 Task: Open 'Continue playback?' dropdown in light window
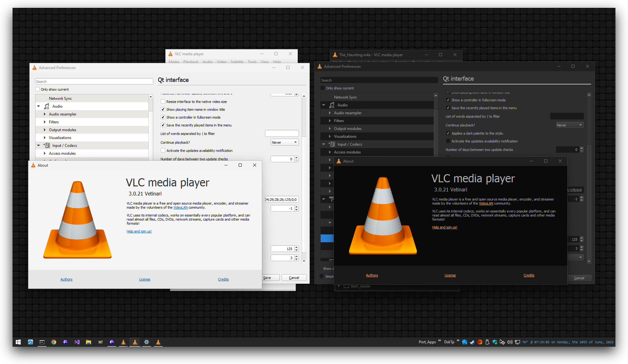(x=284, y=142)
